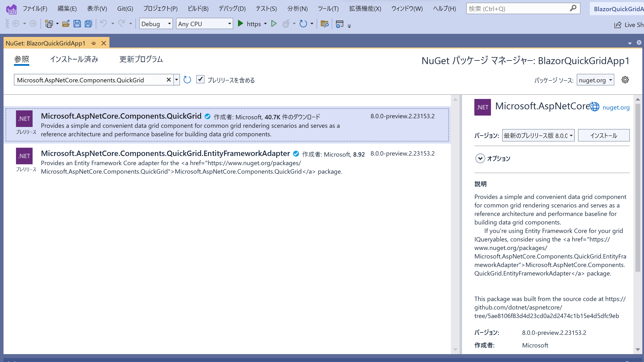This screenshot has height=362, width=644.
Task: Refresh the NuGet package search results
Action: pos(187,80)
